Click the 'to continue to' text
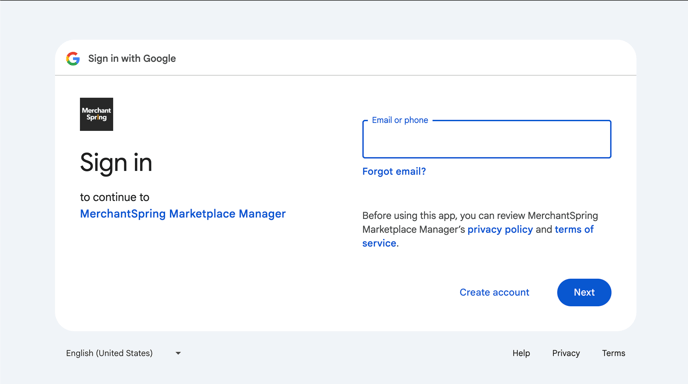 click(x=115, y=197)
